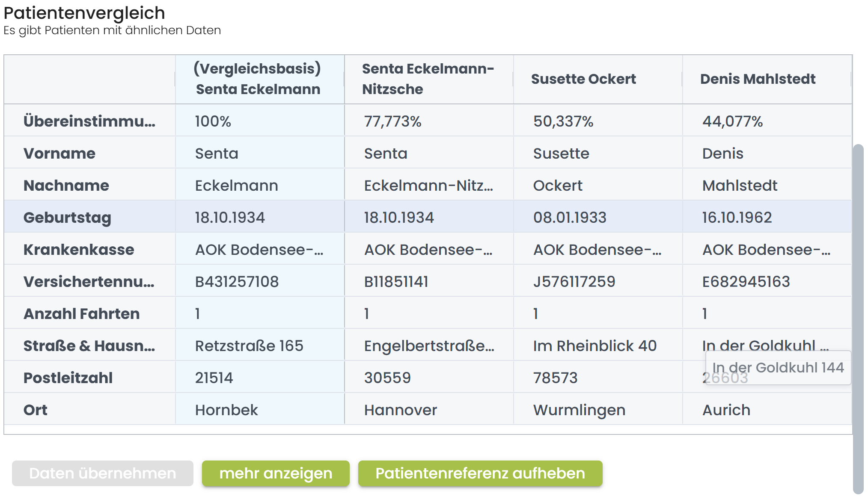
Task: Click the "mehr anzeigen" button
Action: (275, 473)
